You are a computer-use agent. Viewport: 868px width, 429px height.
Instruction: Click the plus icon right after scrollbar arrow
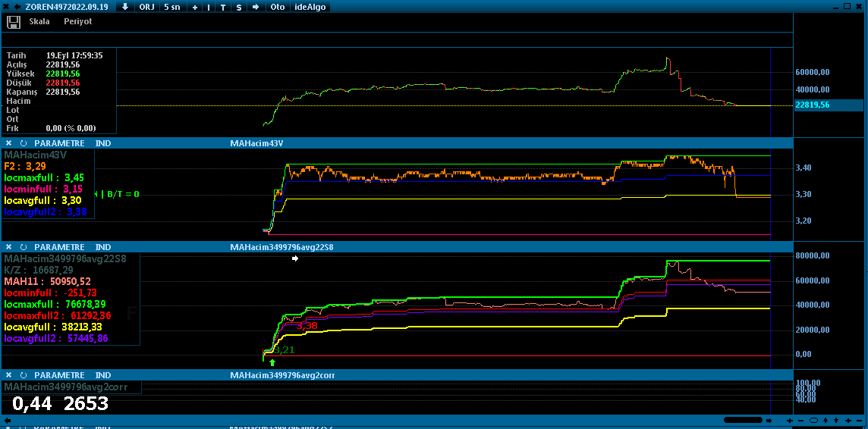click(x=790, y=421)
